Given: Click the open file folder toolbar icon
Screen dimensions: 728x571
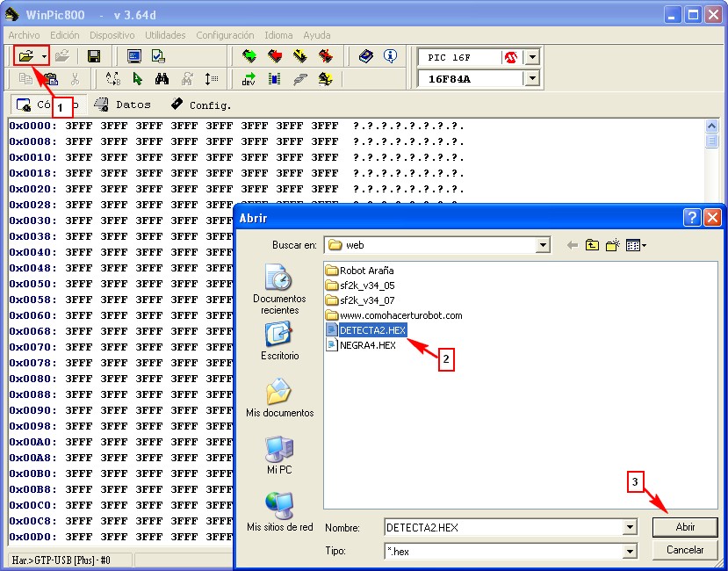Looking at the screenshot, I should tap(26, 56).
